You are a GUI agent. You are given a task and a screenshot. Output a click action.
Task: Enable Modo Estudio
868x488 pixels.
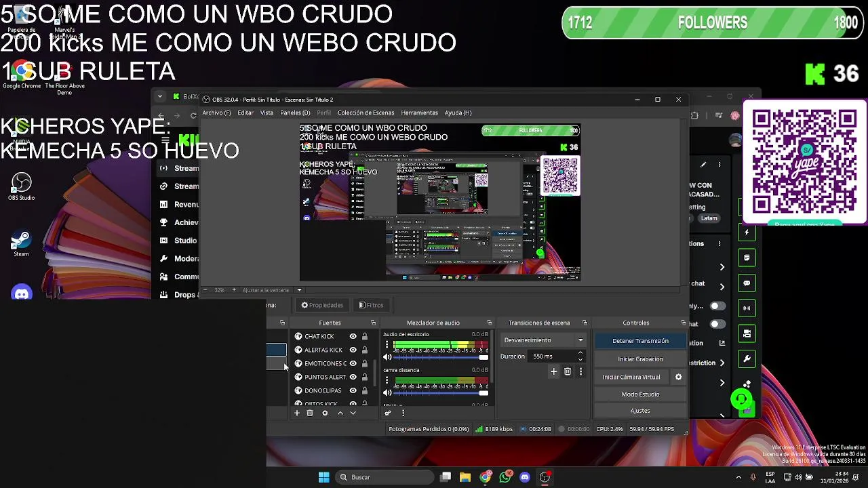(x=640, y=394)
